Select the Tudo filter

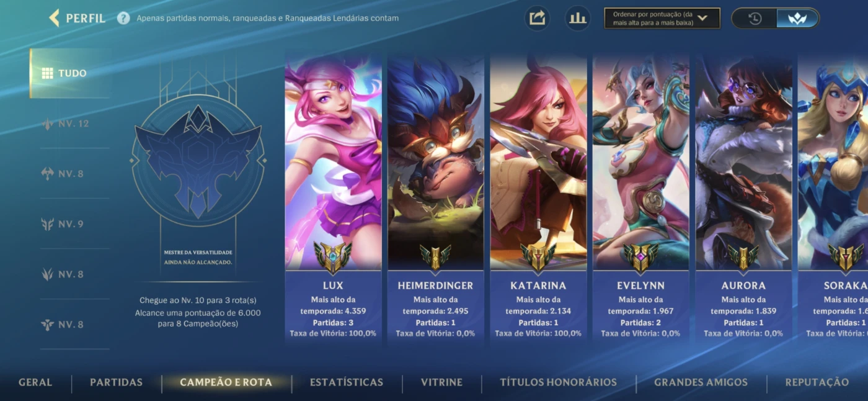pyautogui.click(x=69, y=73)
